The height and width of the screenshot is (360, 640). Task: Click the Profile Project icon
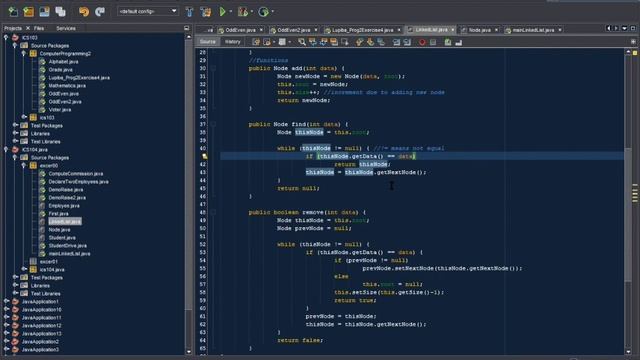pyautogui.click(x=264, y=11)
